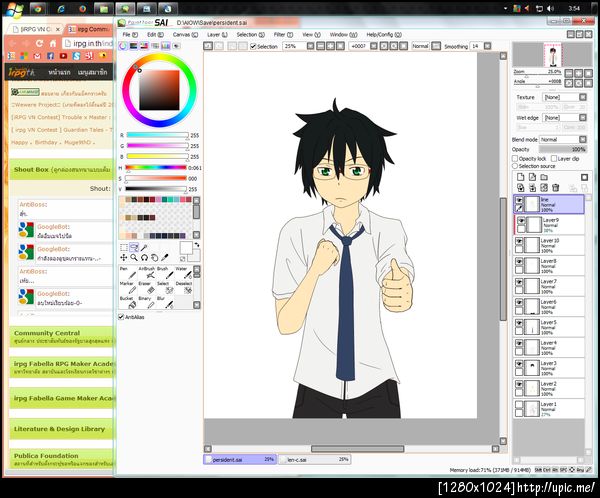Delete the selected layer with trash icon
The height and width of the screenshot is (498, 600).
click(556, 188)
